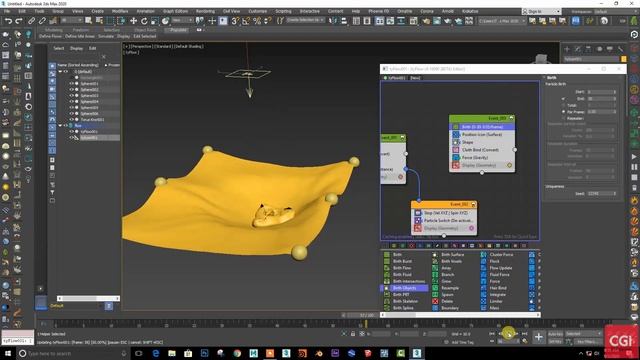Open the reference coordinate system dropdown
The image size is (640, 360).
point(182,20)
